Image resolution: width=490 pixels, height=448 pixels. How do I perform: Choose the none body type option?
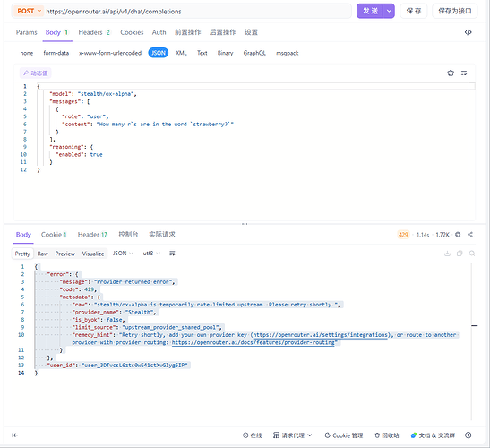(x=27, y=53)
